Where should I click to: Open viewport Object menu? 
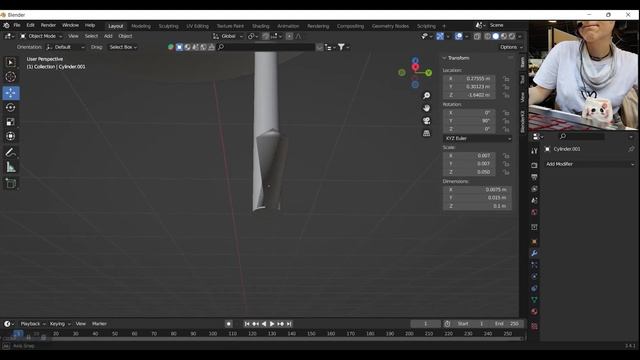tap(125, 36)
